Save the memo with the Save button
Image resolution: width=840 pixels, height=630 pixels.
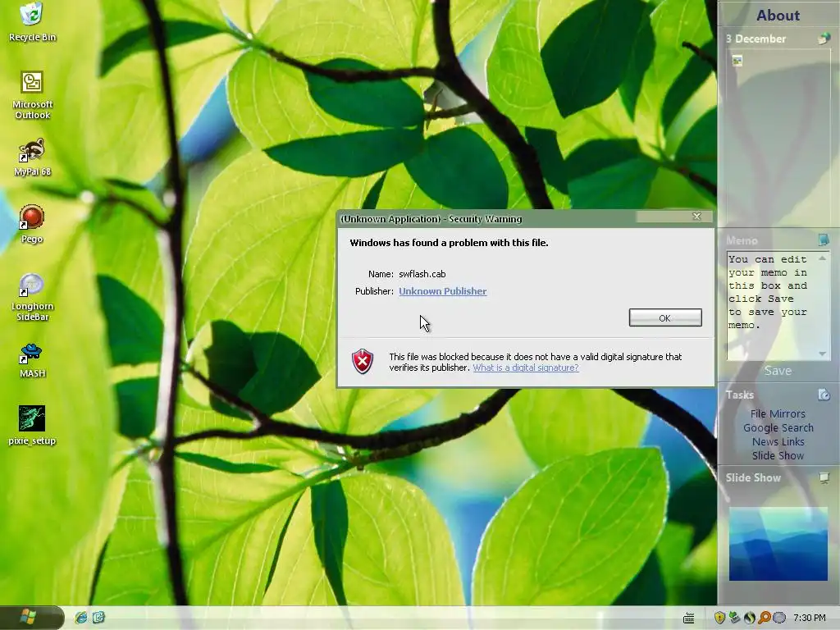point(778,371)
